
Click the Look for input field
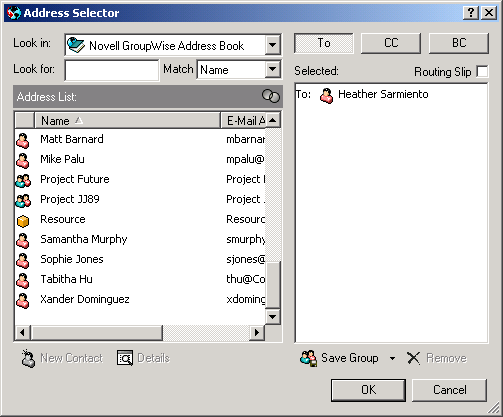coord(112,70)
